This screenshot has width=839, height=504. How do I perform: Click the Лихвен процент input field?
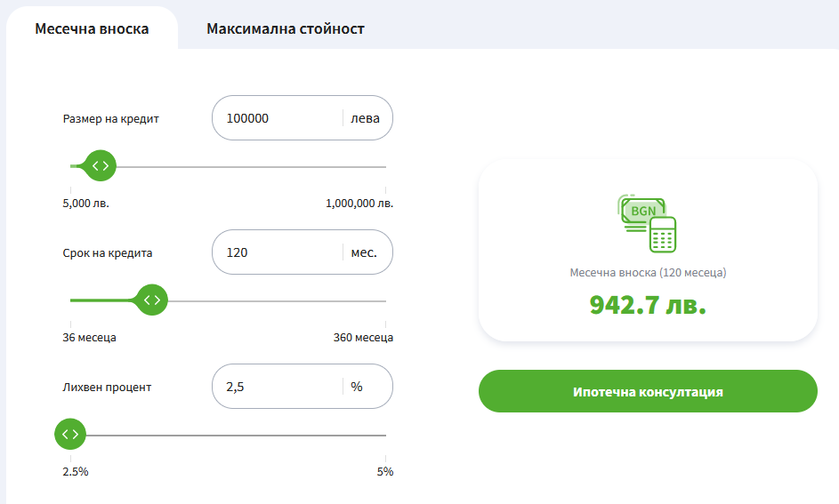click(303, 387)
